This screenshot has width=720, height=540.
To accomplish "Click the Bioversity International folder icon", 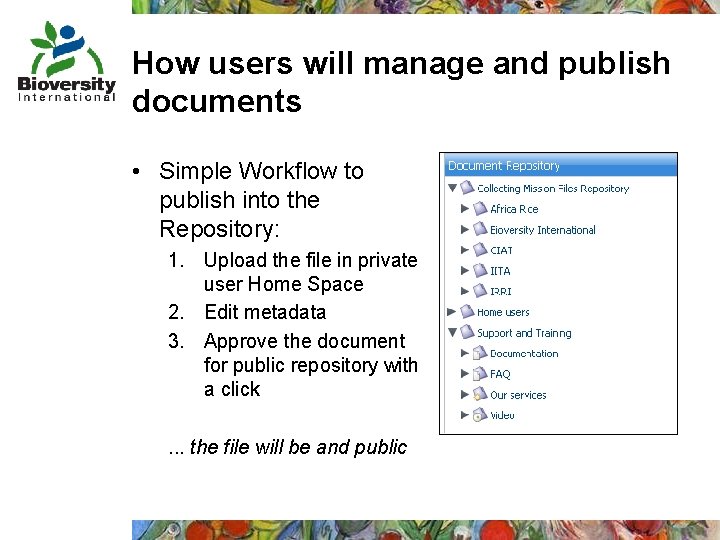I will tap(480, 229).
